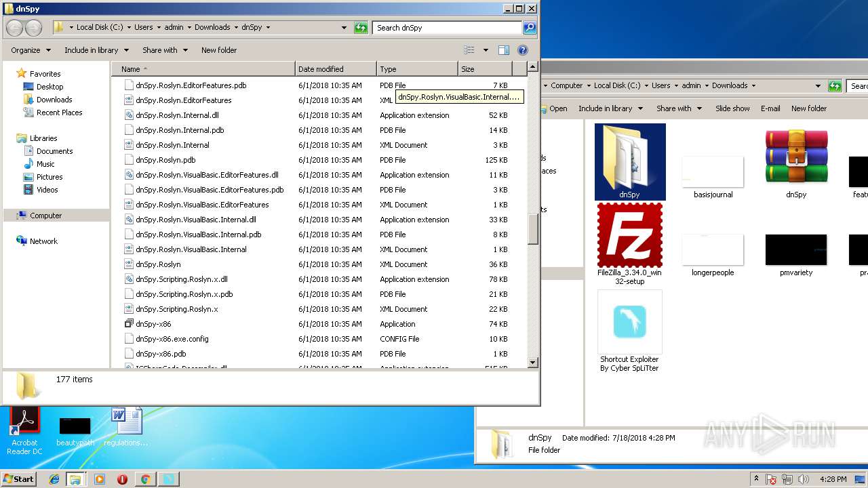Viewport: 868px width, 488px height.
Task: Sort files by the Name column
Action: 203,69
